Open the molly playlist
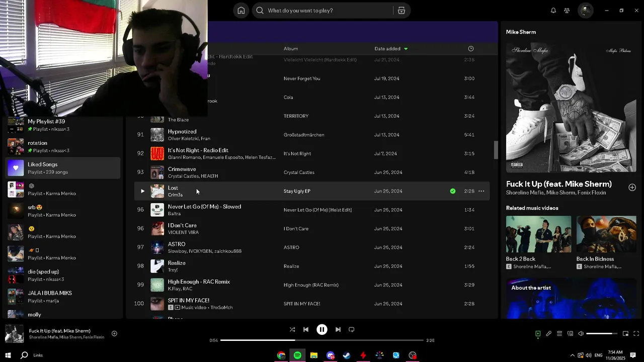This screenshot has height=362, width=644. point(63,314)
